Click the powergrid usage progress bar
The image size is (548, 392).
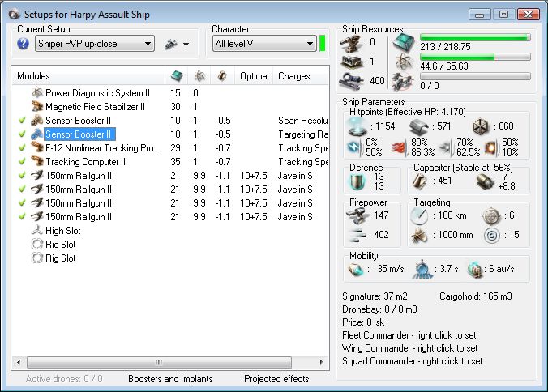point(475,57)
